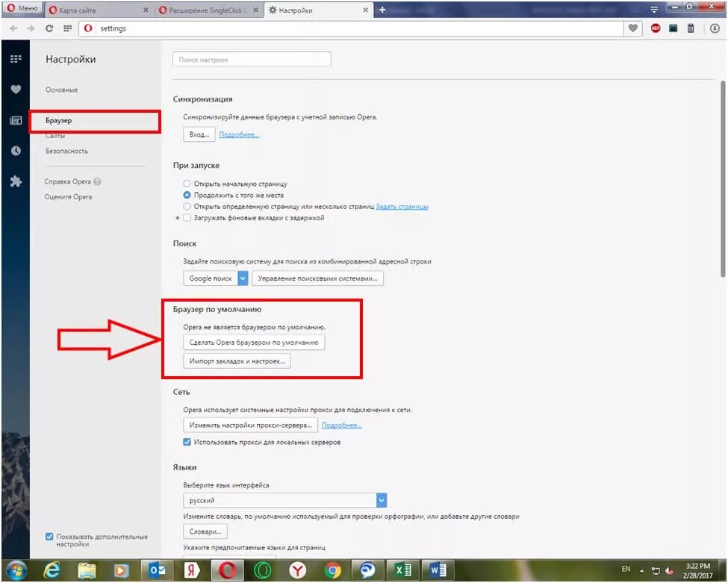Select Продолжить с того же места radio
Image resolution: width=728 pixels, height=583 pixels.
187,195
